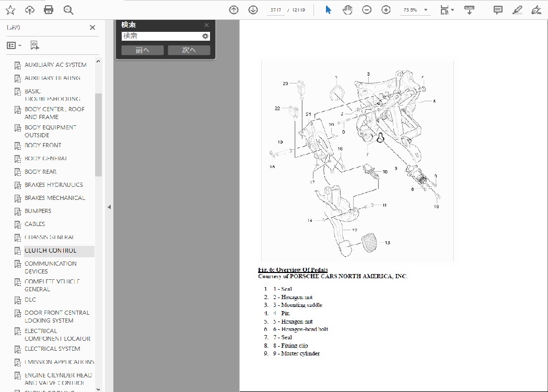
Task: Open CABLES bookmark
Action: tap(34, 224)
